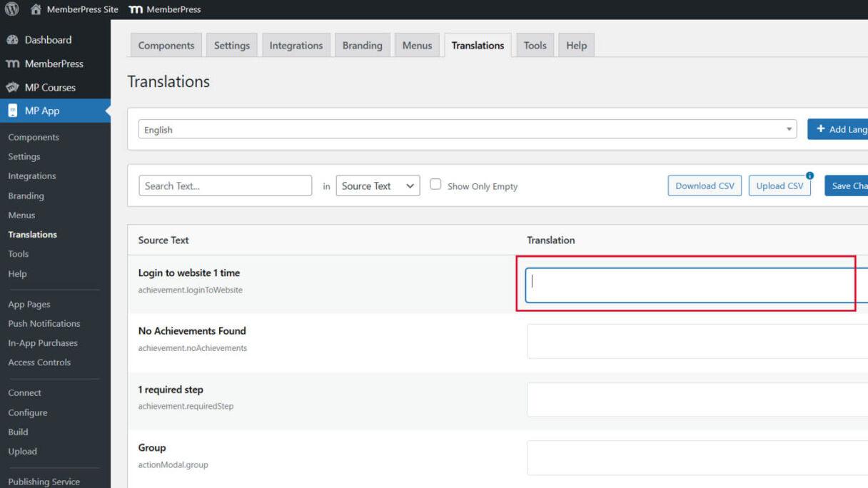Open the English language dropdown

tap(467, 129)
